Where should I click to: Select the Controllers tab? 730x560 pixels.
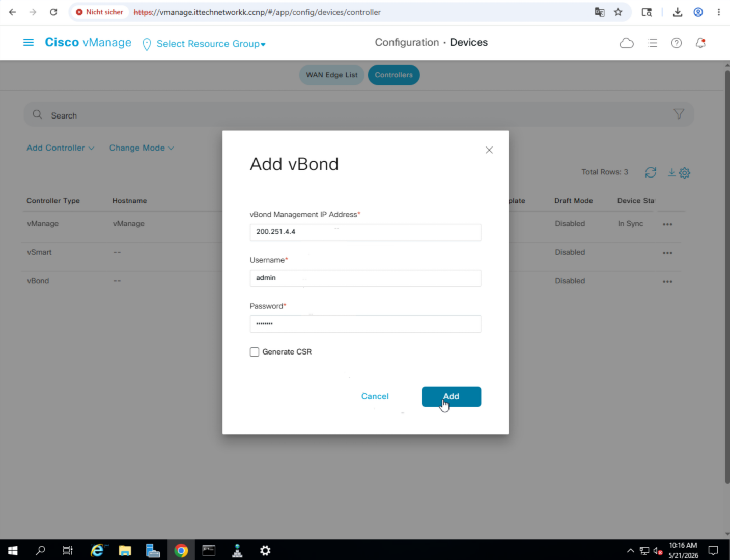pyautogui.click(x=394, y=75)
